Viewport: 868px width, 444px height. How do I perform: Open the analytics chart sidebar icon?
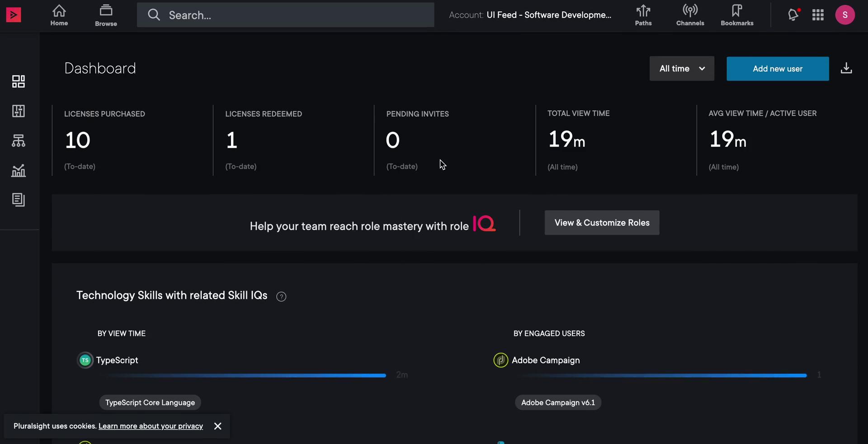tap(19, 170)
